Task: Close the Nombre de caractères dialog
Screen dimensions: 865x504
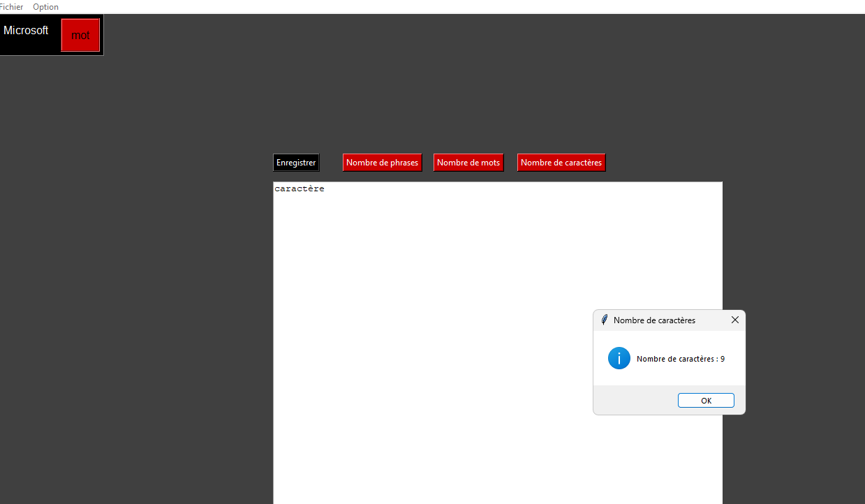Action: pyautogui.click(x=734, y=320)
